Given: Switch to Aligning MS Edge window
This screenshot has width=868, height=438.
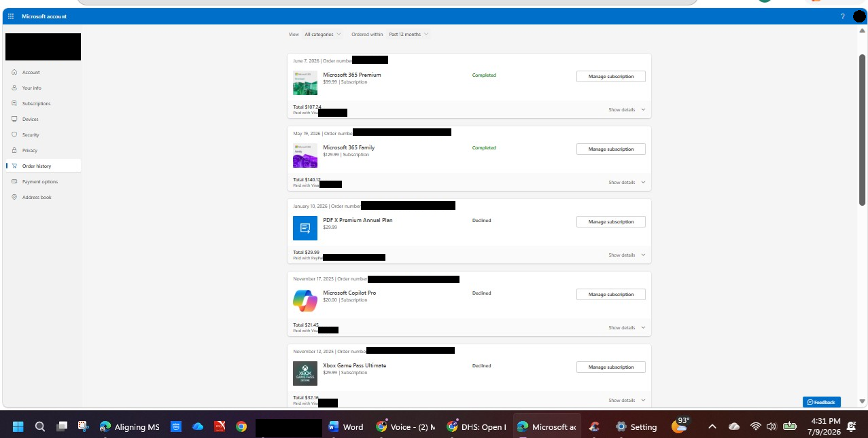Looking at the screenshot, I should (x=129, y=426).
